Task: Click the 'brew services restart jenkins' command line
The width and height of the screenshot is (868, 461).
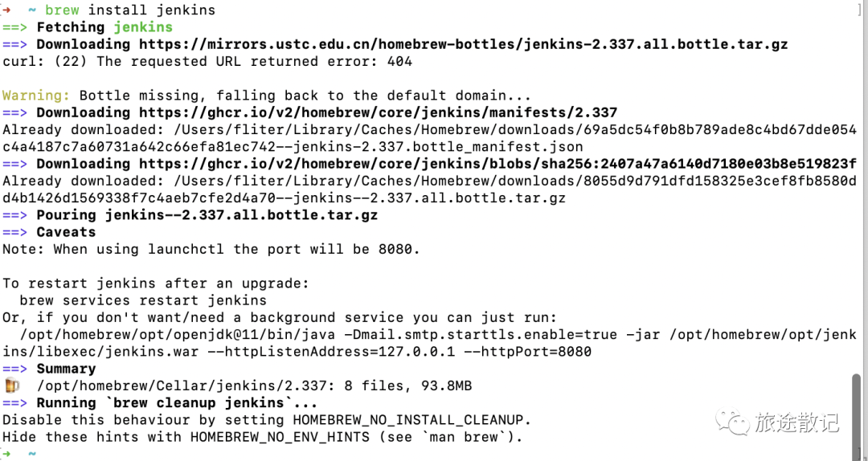Action: click(x=143, y=300)
